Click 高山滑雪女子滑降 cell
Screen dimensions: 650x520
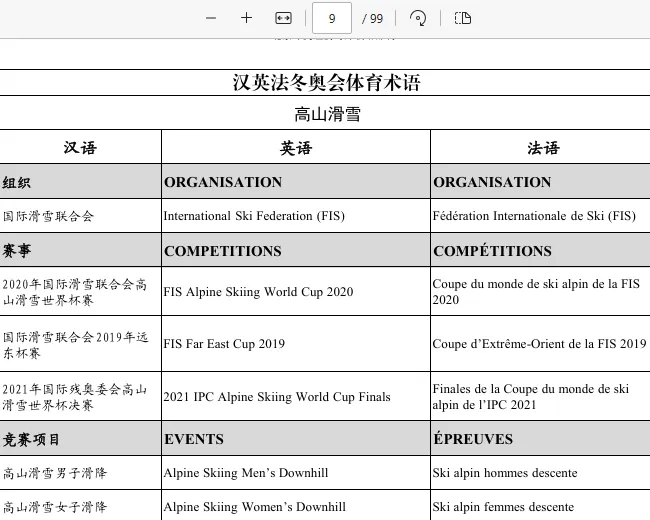[x=80, y=506]
